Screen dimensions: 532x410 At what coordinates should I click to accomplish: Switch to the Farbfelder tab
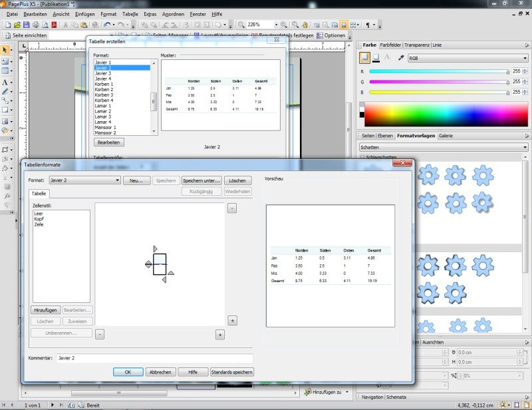tap(390, 45)
